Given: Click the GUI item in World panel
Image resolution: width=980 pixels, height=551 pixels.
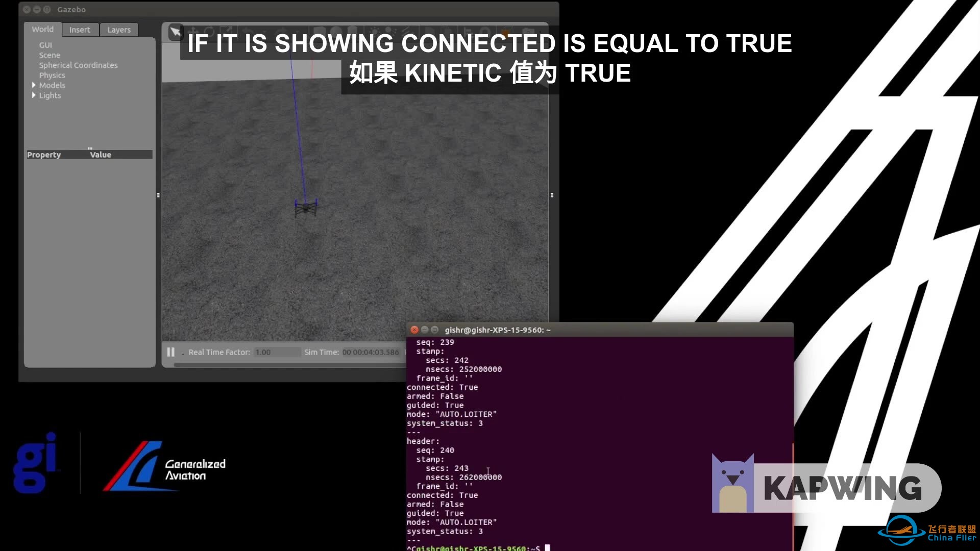Looking at the screenshot, I should pos(45,44).
